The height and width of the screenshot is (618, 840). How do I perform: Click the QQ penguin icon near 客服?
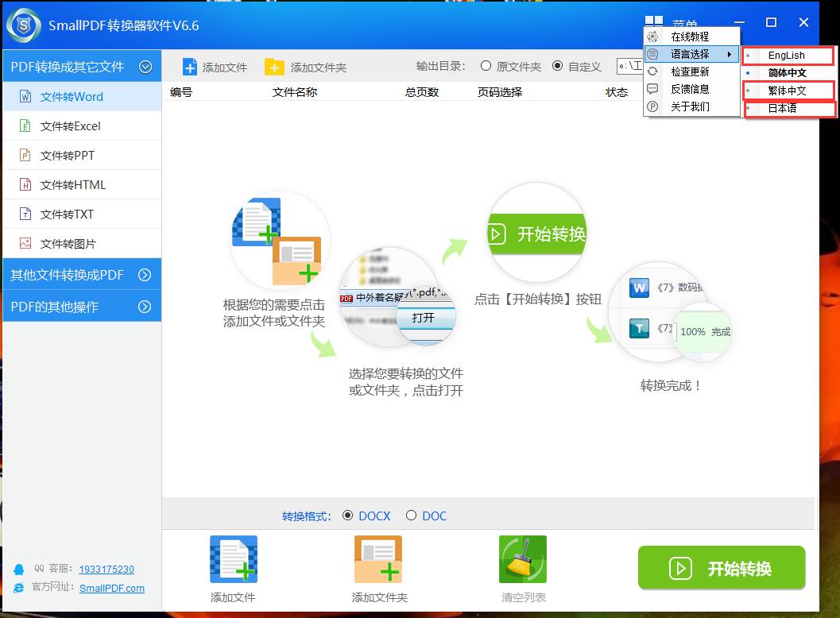point(19,570)
